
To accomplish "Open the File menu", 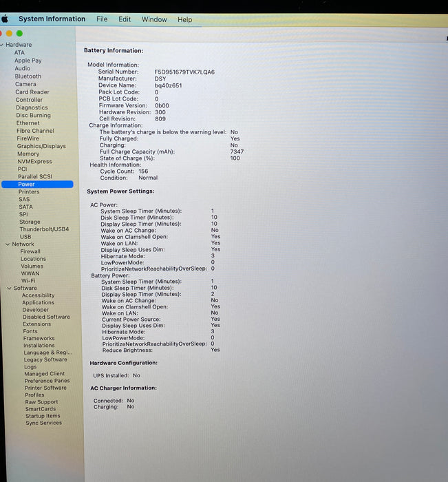I will [x=102, y=19].
